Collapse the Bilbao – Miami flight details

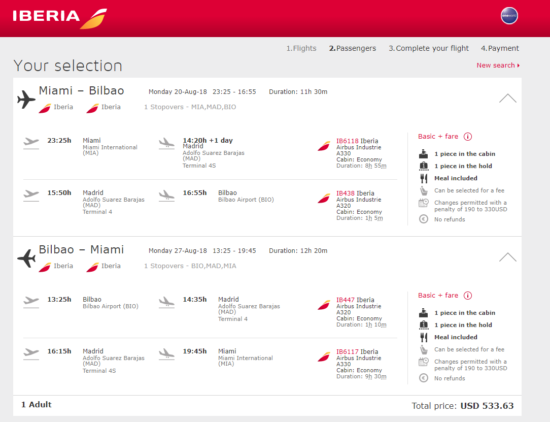click(x=508, y=257)
